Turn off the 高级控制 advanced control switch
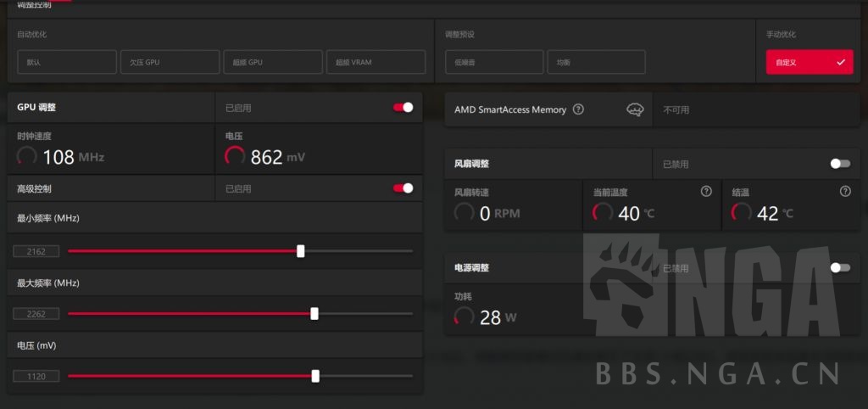Viewport: 868px width, 409px height. click(x=403, y=188)
